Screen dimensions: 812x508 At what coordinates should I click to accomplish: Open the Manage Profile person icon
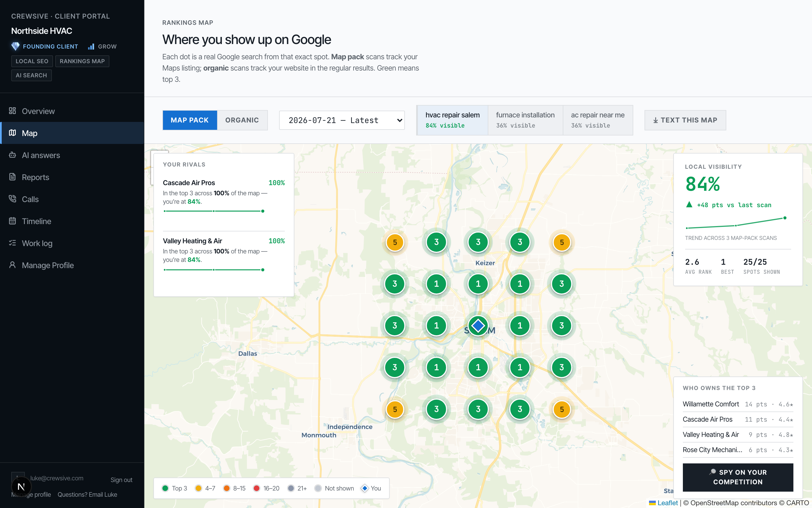pos(12,265)
